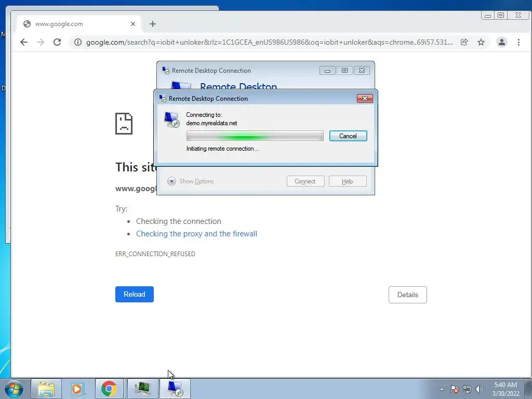Click Checking the connection suggestion text

pos(179,221)
